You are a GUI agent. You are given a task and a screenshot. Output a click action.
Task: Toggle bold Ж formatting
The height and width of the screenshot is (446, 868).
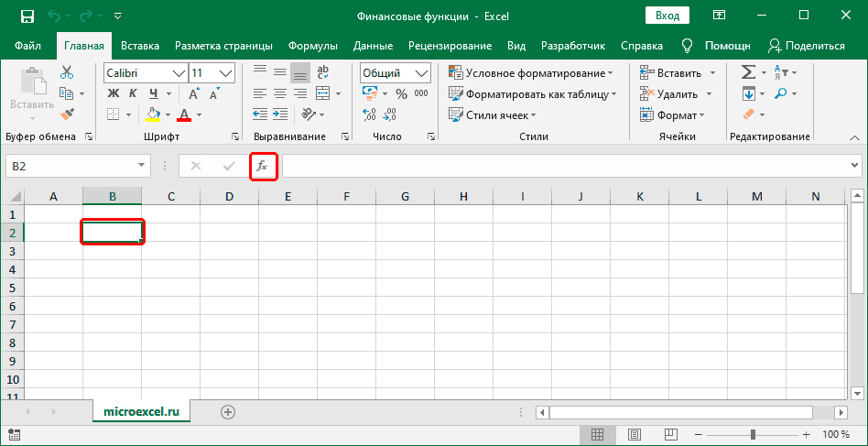pyautogui.click(x=114, y=93)
